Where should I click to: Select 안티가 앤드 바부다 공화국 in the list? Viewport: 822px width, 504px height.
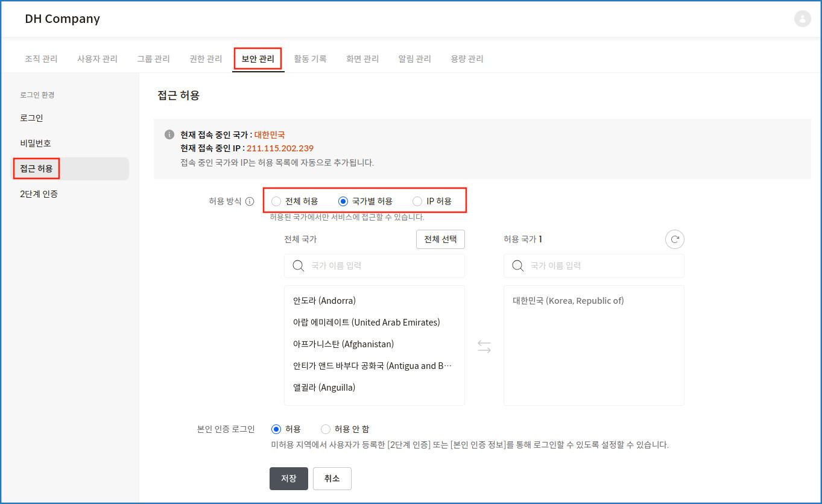pos(372,366)
